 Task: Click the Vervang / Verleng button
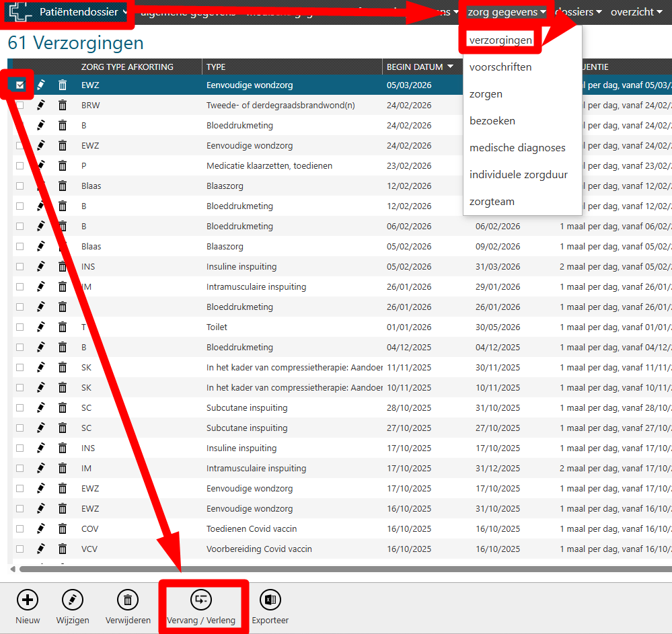tap(201, 607)
